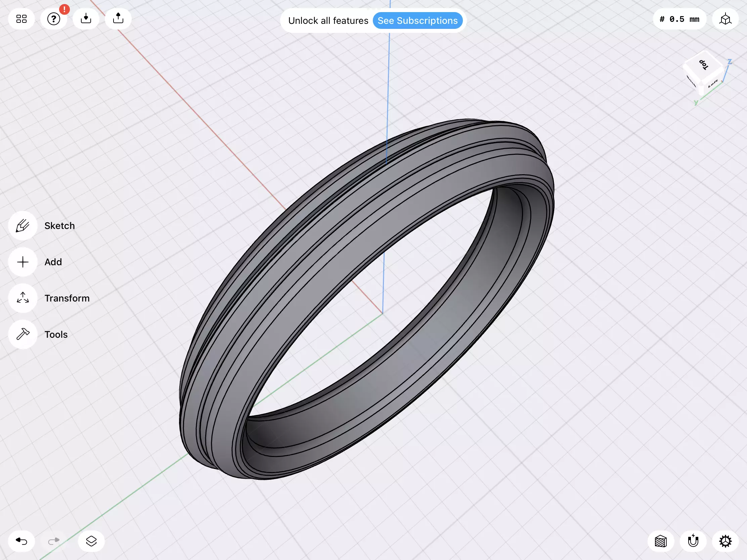Toggle the perspective view cube icon
Viewport: 747px width, 560px height.
[x=725, y=19]
